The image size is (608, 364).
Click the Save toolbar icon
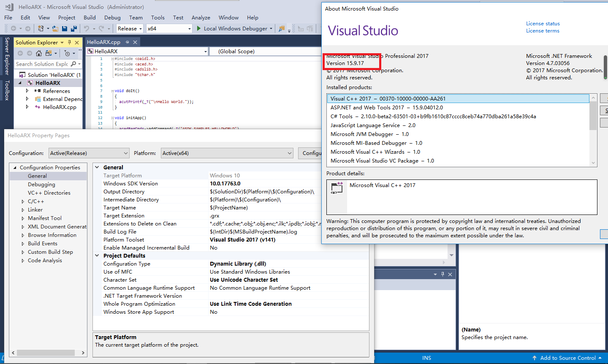[x=65, y=29]
